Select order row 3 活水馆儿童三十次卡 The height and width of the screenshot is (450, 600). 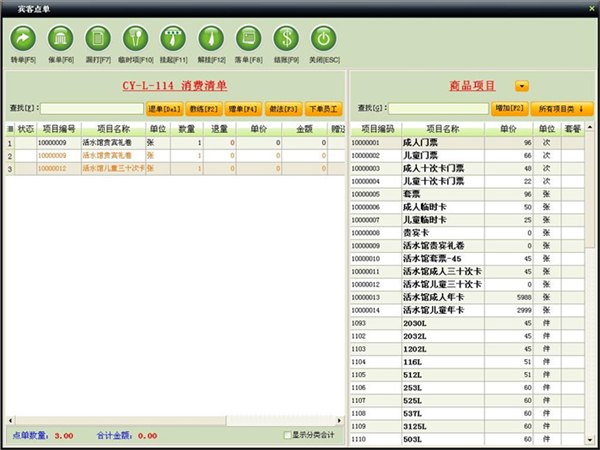coord(175,168)
